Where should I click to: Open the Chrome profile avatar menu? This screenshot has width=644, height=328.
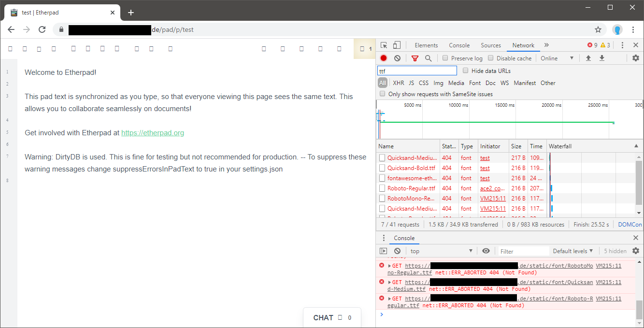coord(617,29)
